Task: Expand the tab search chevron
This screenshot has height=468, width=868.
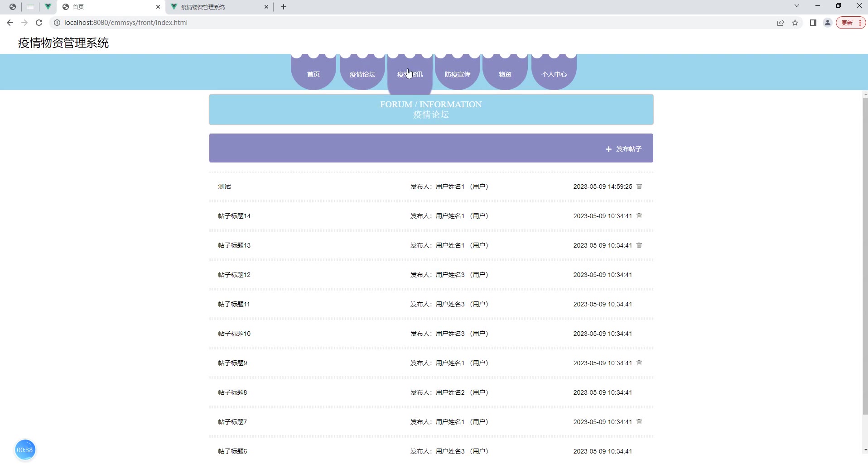Action: [796, 6]
